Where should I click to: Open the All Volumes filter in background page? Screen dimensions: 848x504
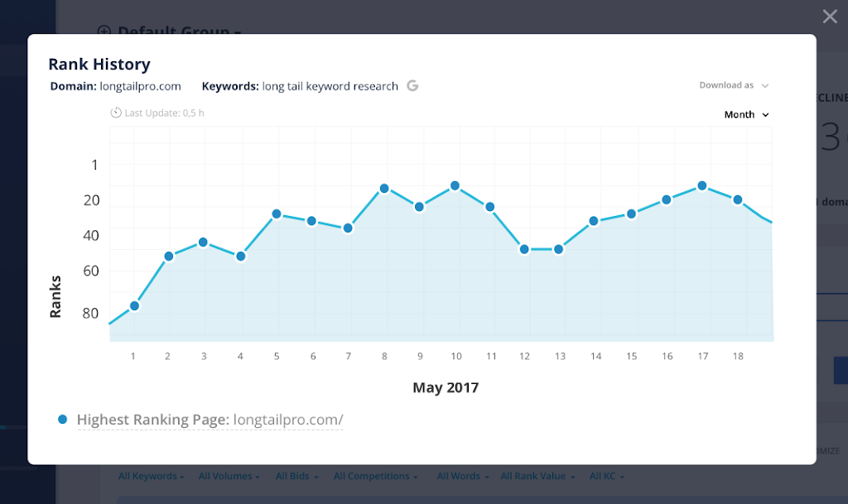click(x=229, y=476)
